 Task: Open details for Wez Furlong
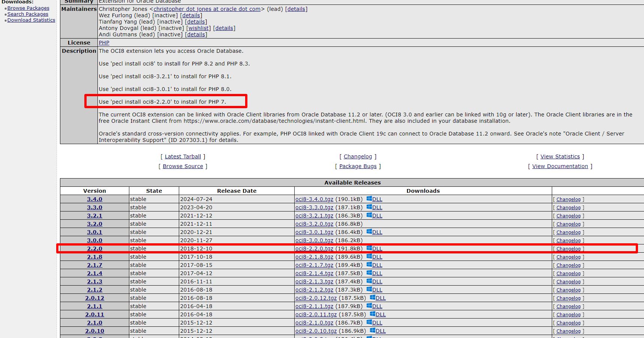(191, 15)
